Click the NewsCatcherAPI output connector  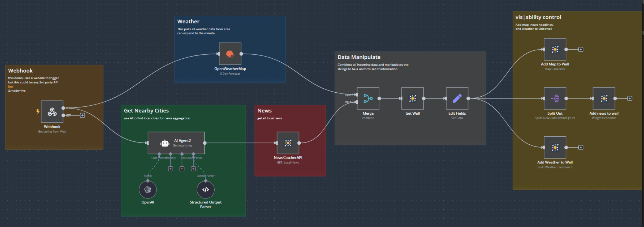coord(299,143)
